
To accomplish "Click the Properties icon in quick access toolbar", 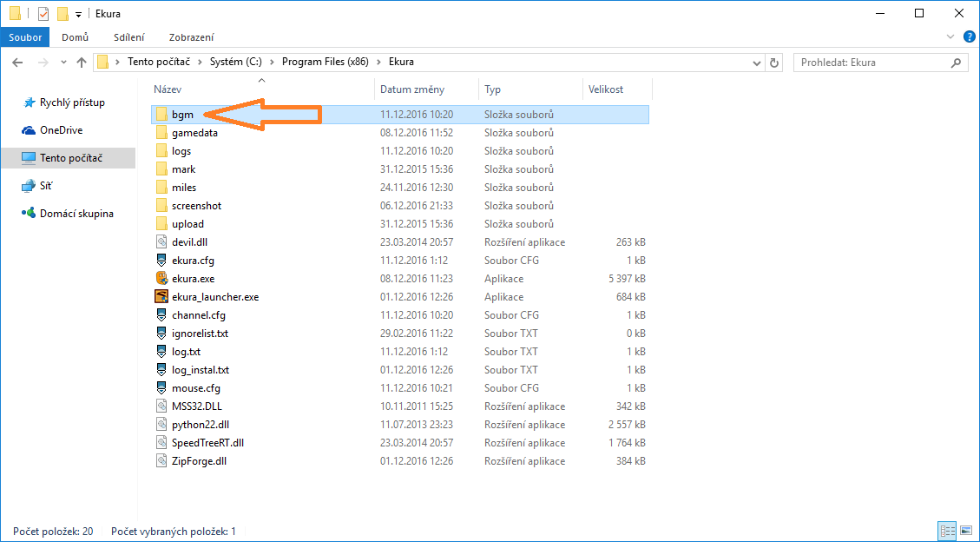I will tap(43, 14).
